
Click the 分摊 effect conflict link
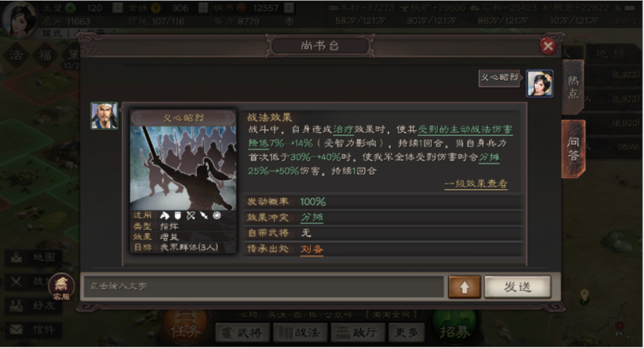(312, 217)
